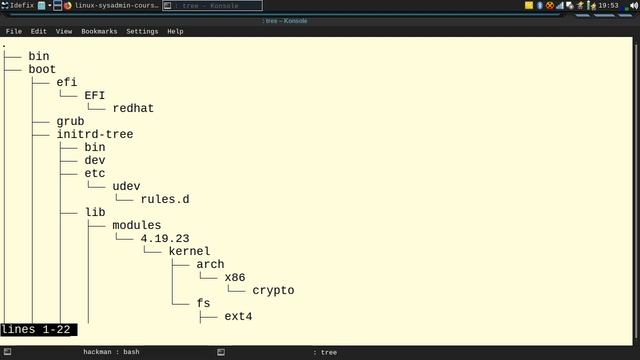640x360 pixels.
Task: Click the 19:53 panel clock
Action: tap(608, 6)
